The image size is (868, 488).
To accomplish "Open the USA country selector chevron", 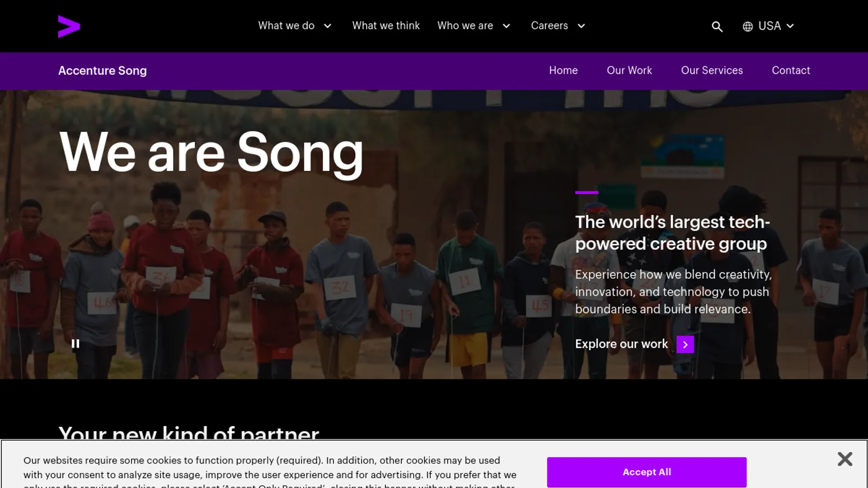I will 790,26.
